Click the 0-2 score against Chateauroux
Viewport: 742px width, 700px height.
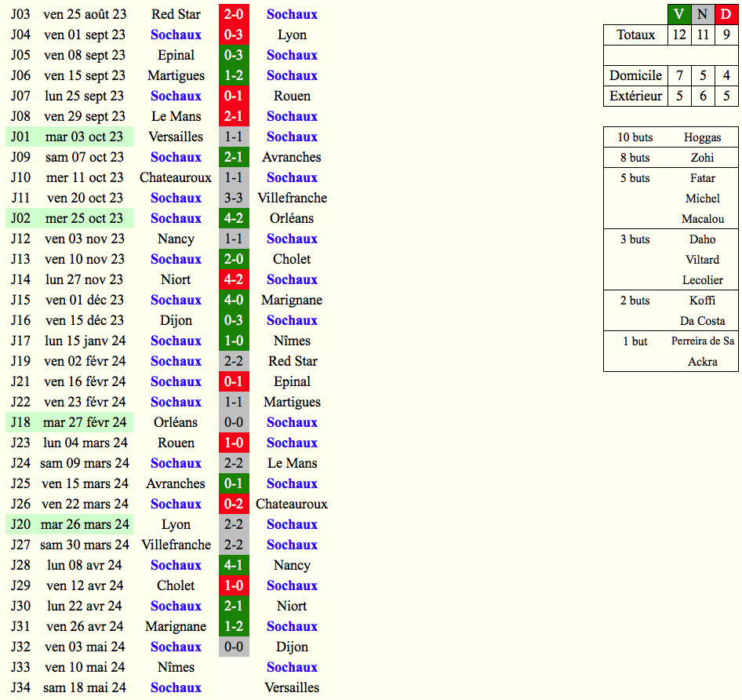tap(234, 504)
